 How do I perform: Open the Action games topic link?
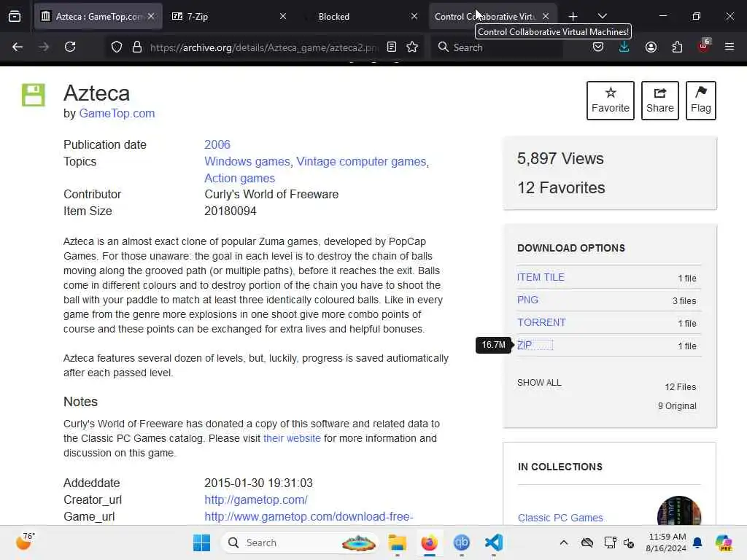239,178
